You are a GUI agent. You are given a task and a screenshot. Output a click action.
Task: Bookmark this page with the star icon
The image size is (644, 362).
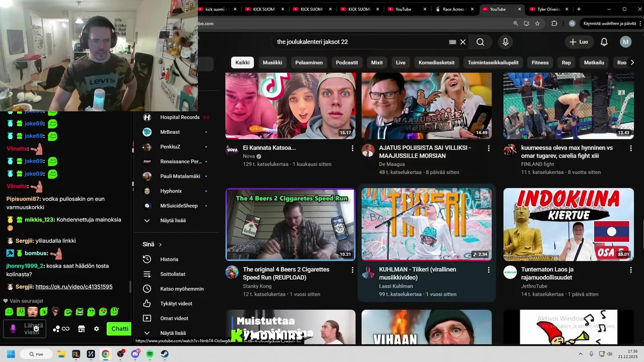click(x=537, y=24)
